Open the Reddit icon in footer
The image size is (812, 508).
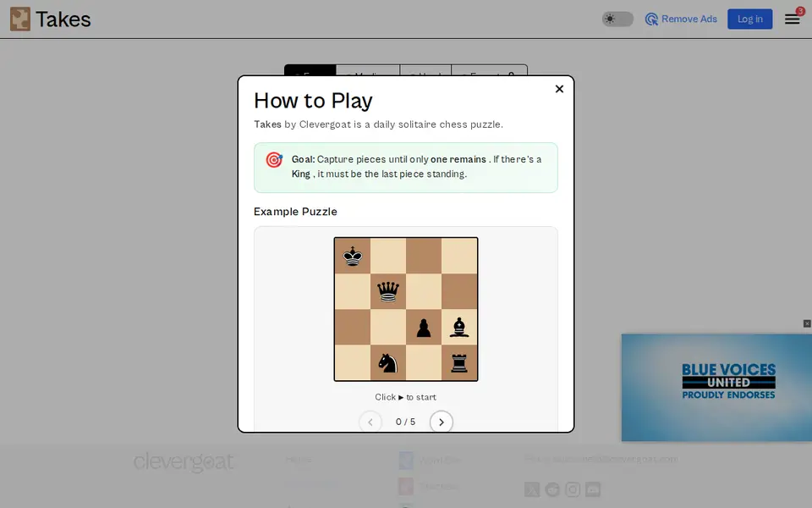click(x=552, y=489)
